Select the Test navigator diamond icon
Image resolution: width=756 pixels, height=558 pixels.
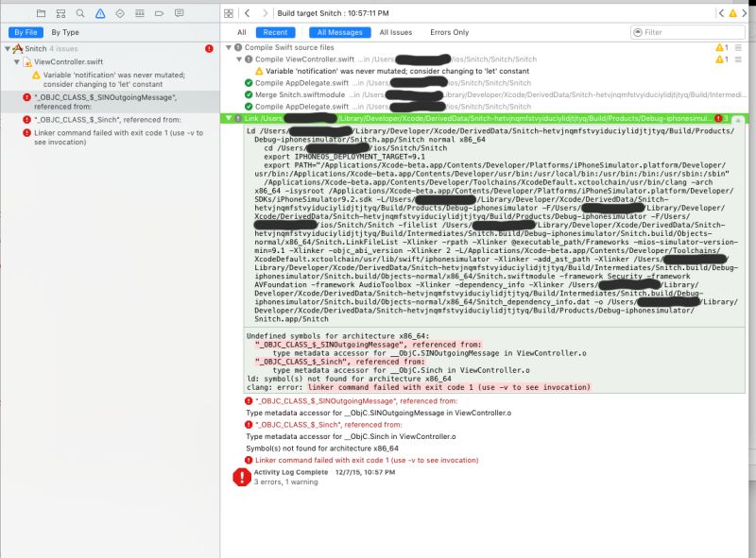[120, 13]
